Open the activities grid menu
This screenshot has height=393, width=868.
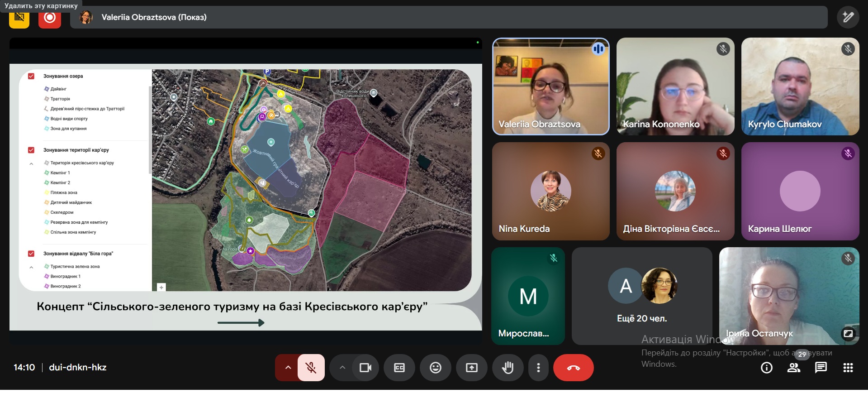click(x=848, y=368)
